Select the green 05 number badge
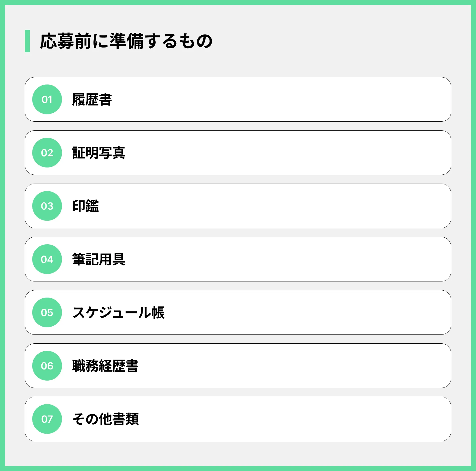Image resolution: width=476 pixels, height=471 pixels. click(x=47, y=312)
